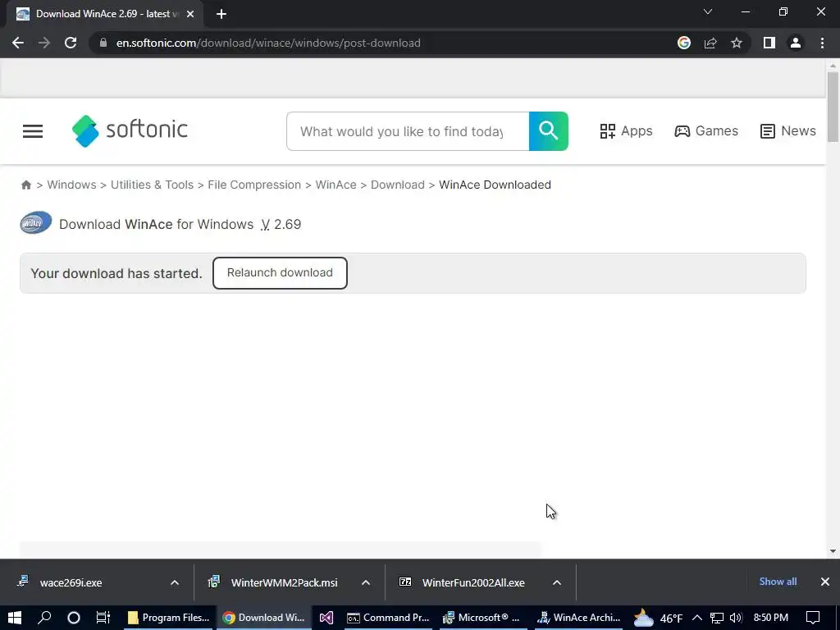This screenshot has width=840, height=630.
Task: Go to File Compression breadcrumb
Action: pyautogui.click(x=254, y=185)
